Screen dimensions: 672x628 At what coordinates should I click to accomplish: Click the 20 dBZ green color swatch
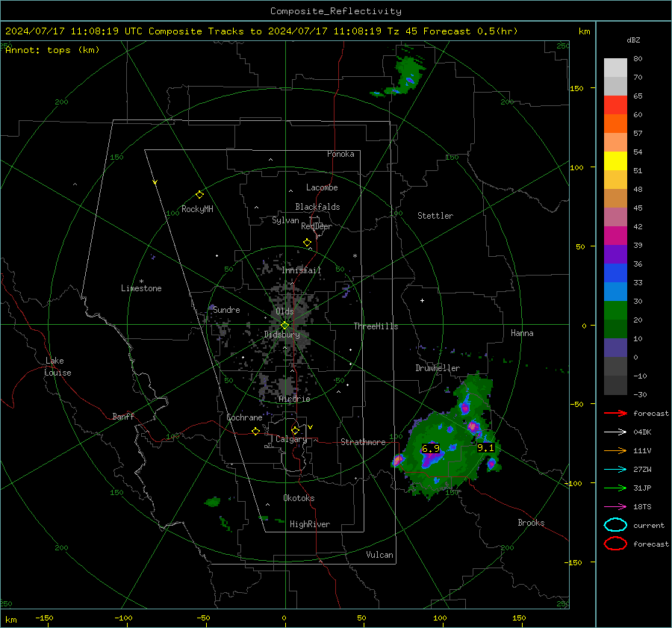click(x=615, y=311)
